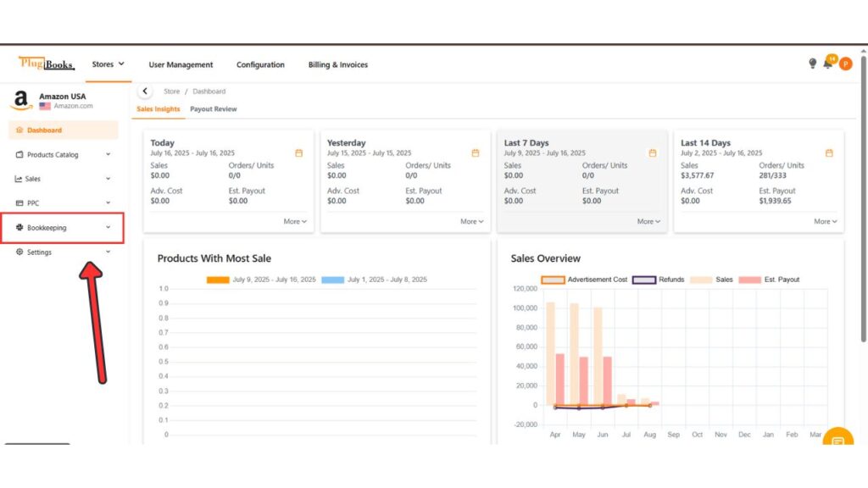
Task: Open calendar icon on Yesterday card
Action: pos(476,153)
